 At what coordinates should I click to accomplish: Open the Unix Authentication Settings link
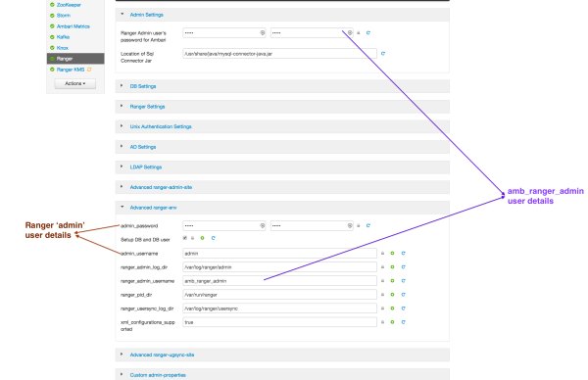161,126
